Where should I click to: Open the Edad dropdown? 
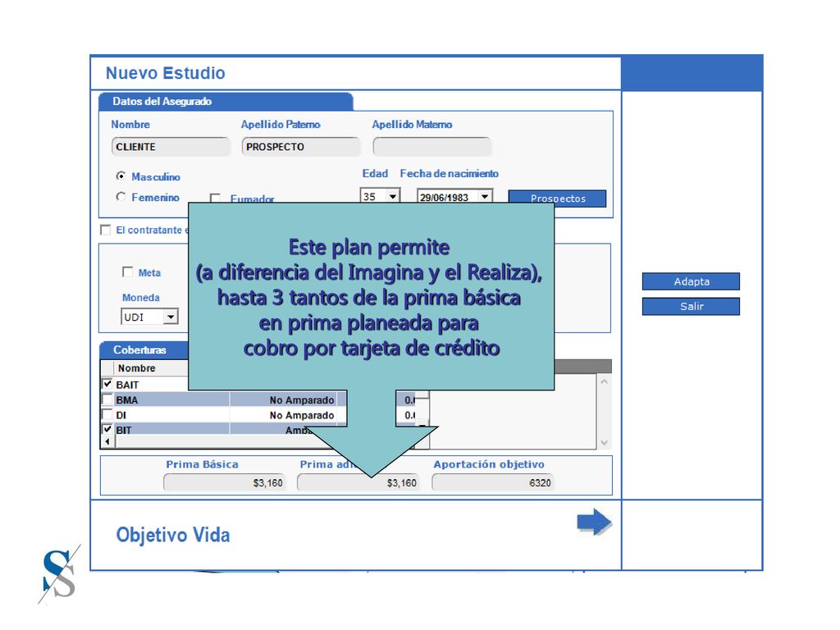pyautogui.click(x=393, y=197)
